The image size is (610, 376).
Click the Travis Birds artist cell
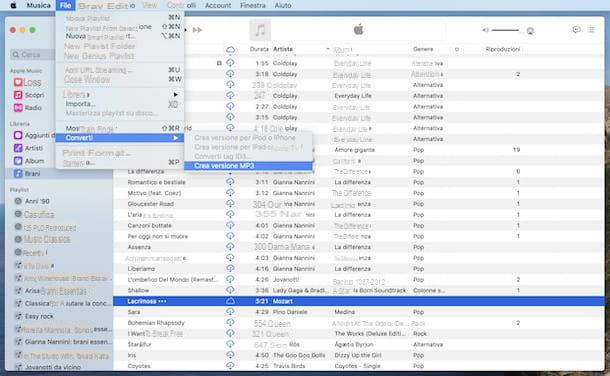tap(289, 366)
